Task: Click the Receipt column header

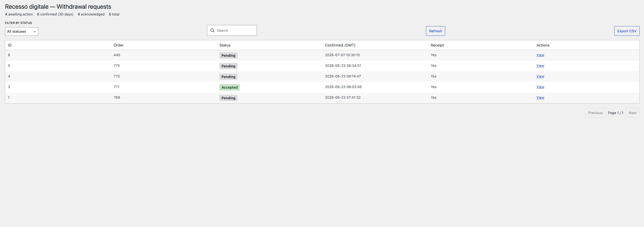Action: (437, 45)
